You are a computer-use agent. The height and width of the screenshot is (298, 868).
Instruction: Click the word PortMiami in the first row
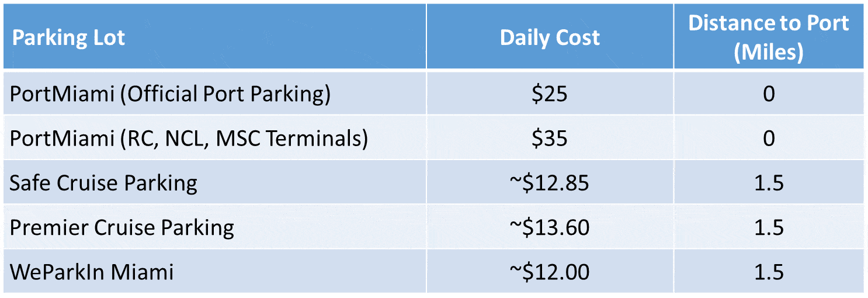[x=61, y=93]
